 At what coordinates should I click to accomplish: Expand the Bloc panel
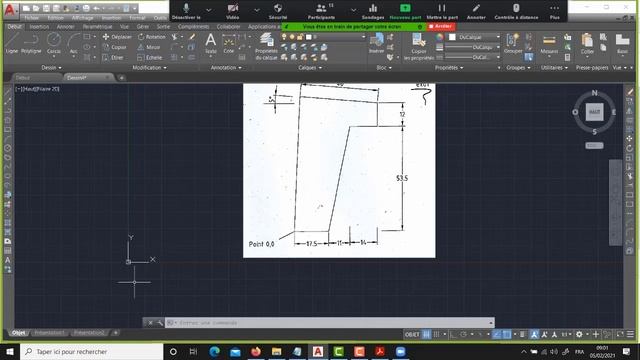click(384, 68)
